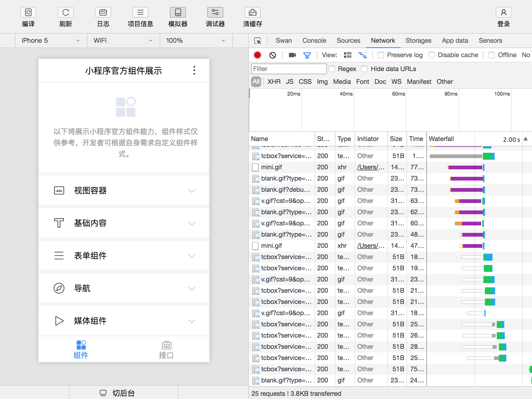Toggle the 模拟器 simulator icon
Screen dimensions: 532x399
click(x=178, y=12)
